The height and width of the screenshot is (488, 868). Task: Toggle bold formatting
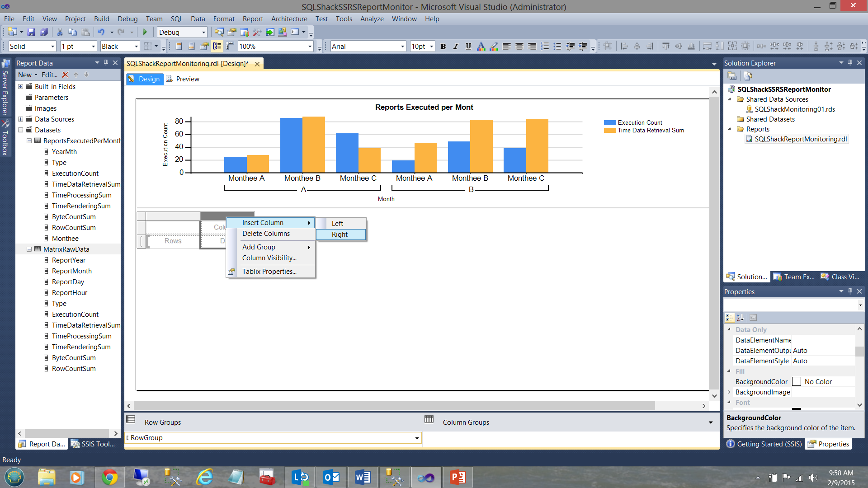coord(443,46)
